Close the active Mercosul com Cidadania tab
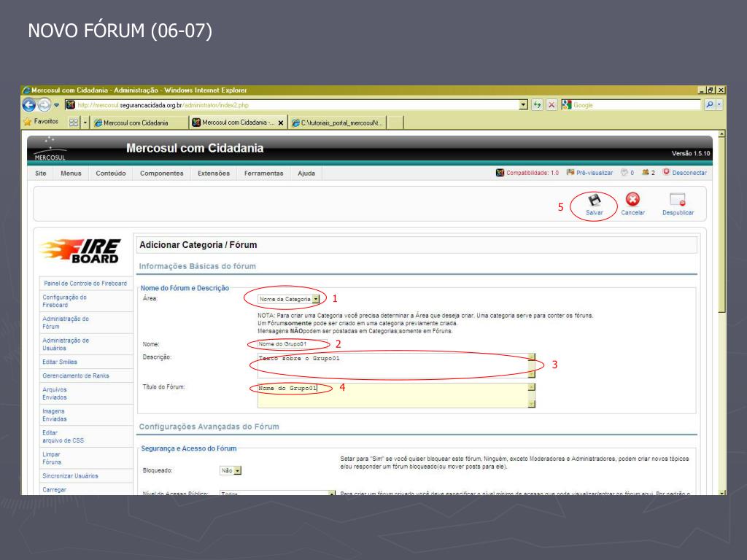 click(x=281, y=122)
